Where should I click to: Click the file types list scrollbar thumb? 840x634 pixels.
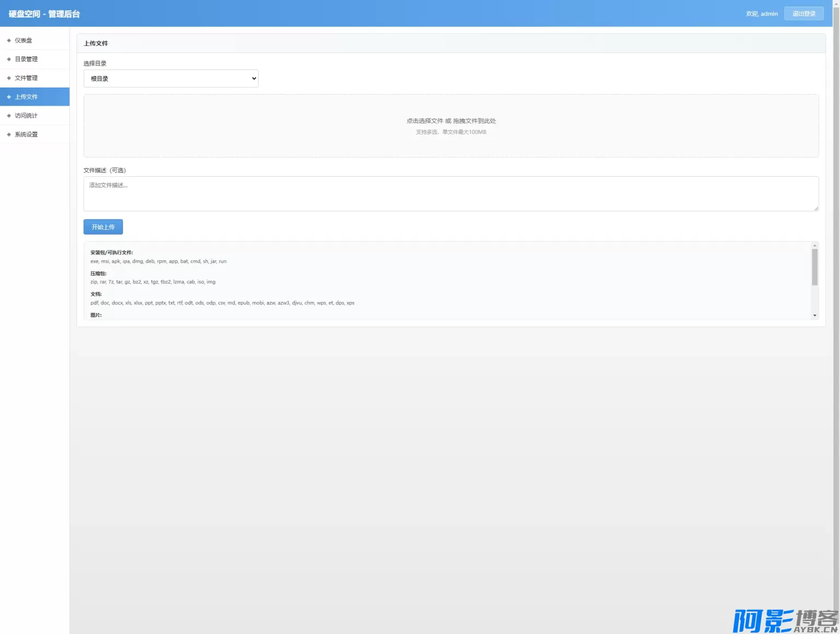click(814, 267)
